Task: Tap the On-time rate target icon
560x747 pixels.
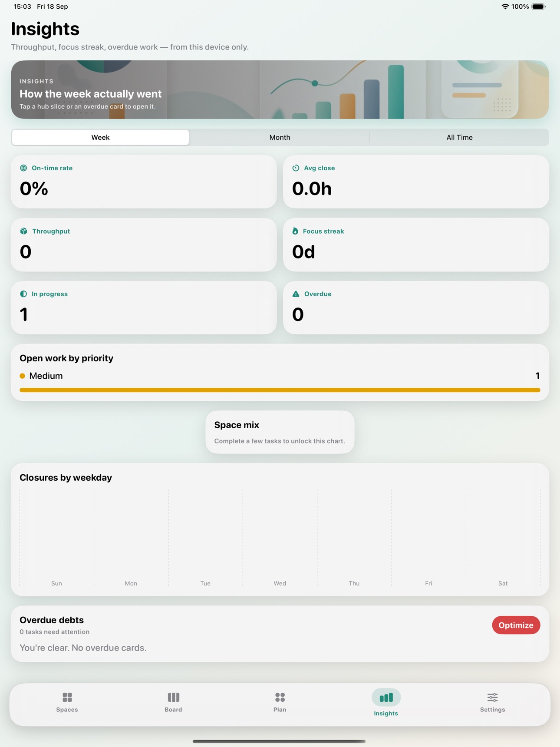Action: [x=23, y=168]
